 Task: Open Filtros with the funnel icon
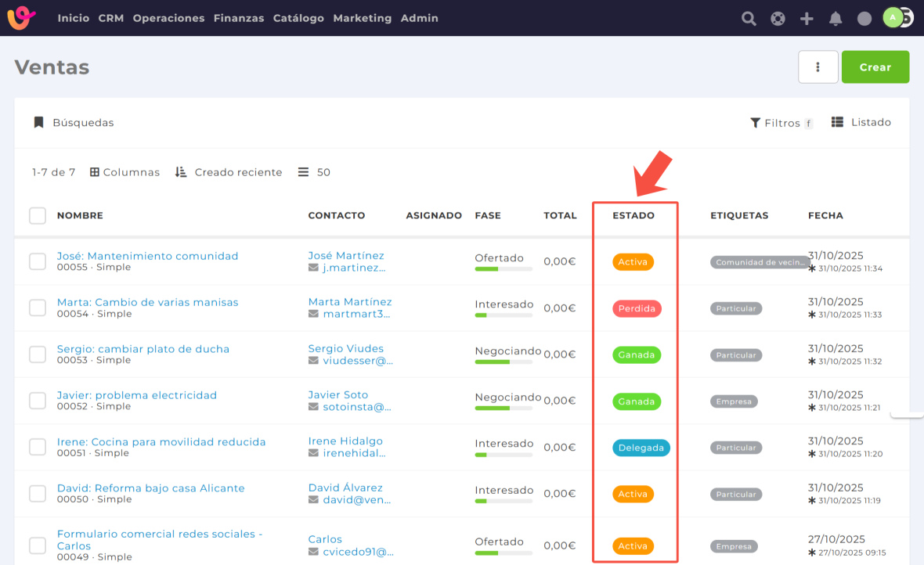(x=755, y=123)
